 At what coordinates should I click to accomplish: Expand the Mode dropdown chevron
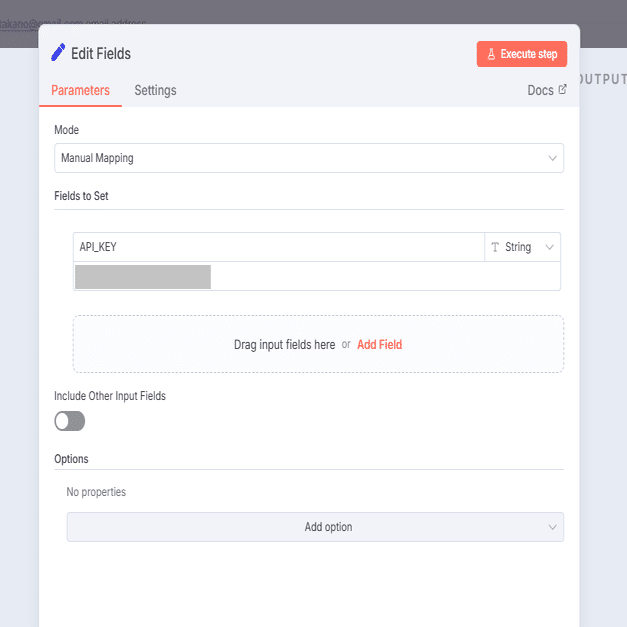pos(552,158)
